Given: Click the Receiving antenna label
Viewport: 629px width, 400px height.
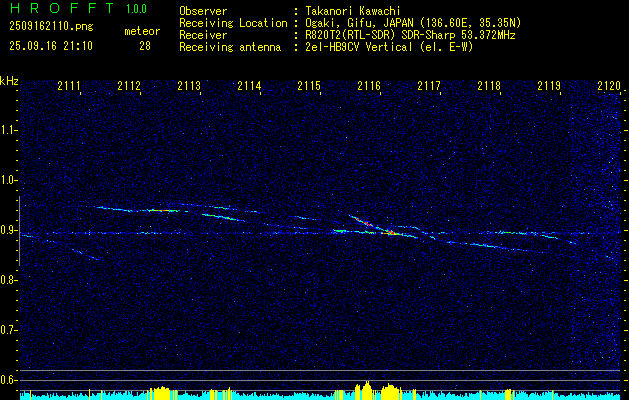Looking at the screenshot, I should click(x=230, y=47).
